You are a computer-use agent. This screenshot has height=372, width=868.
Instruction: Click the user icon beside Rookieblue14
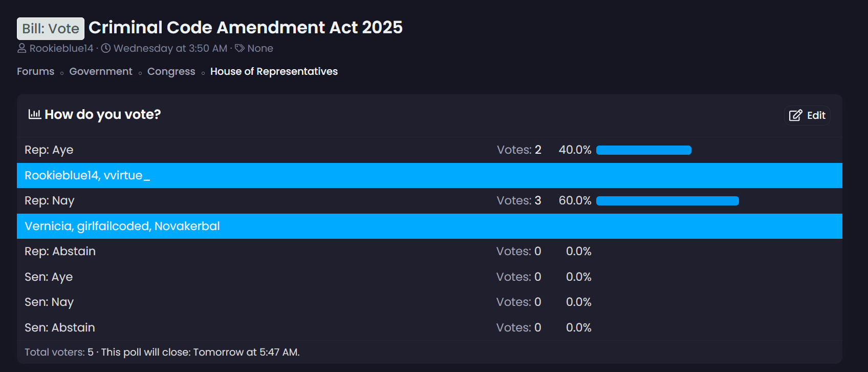point(21,48)
